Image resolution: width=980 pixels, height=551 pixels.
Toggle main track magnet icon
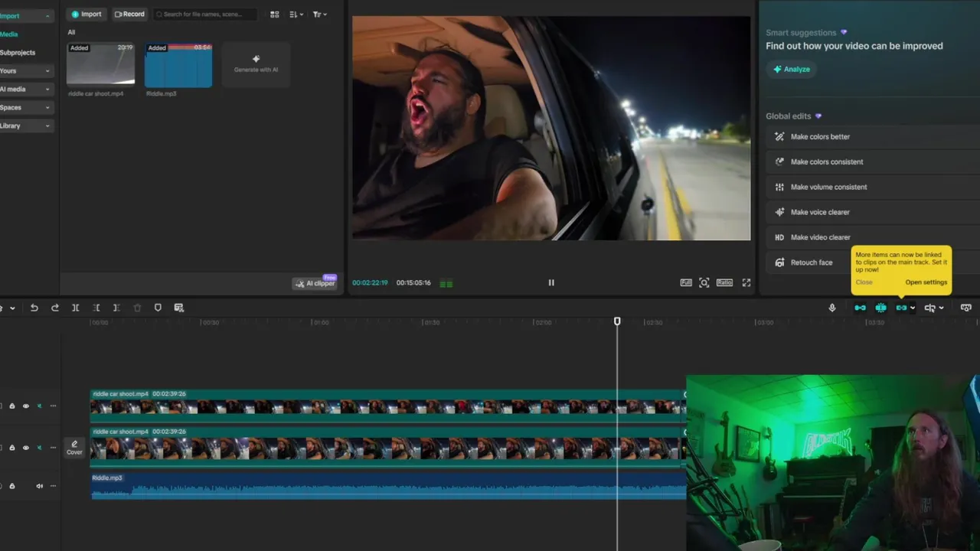point(860,308)
